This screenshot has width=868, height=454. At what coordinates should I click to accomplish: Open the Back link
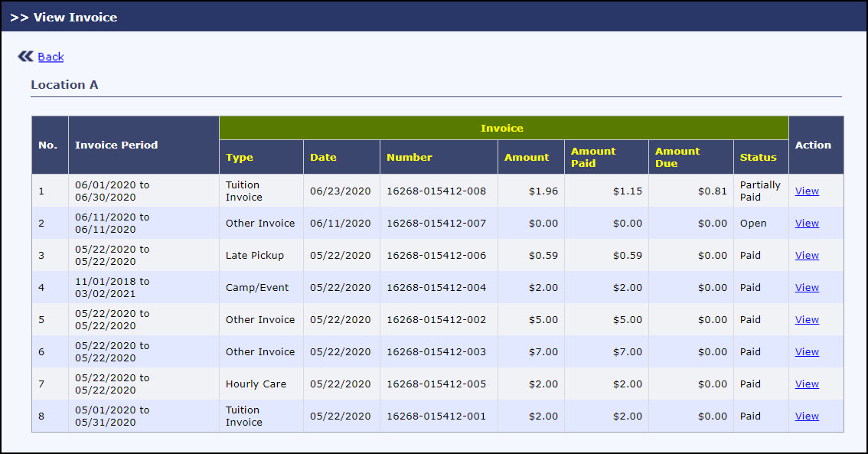[x=51, y=57]
